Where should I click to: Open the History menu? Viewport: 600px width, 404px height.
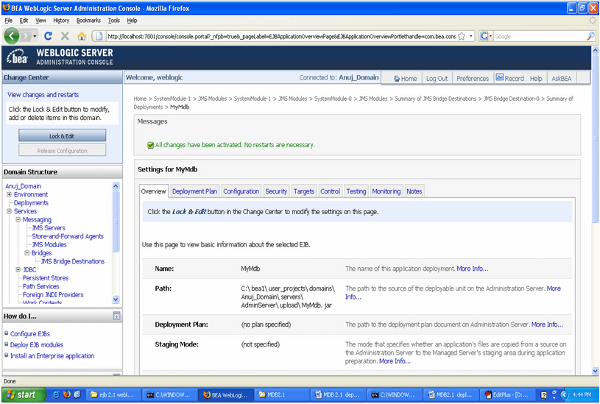(x=61, y=21)
